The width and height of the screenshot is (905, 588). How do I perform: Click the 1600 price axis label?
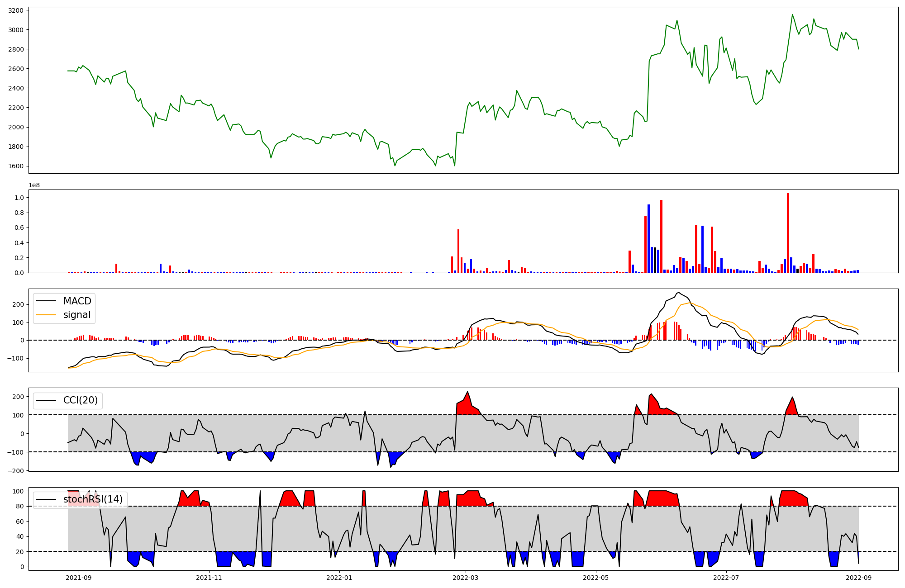pos(16,166)
